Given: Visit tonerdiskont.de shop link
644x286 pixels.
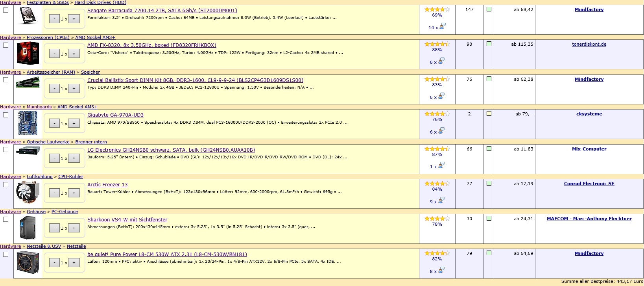Looking at the screenshot, I should [x=589, y=44].
